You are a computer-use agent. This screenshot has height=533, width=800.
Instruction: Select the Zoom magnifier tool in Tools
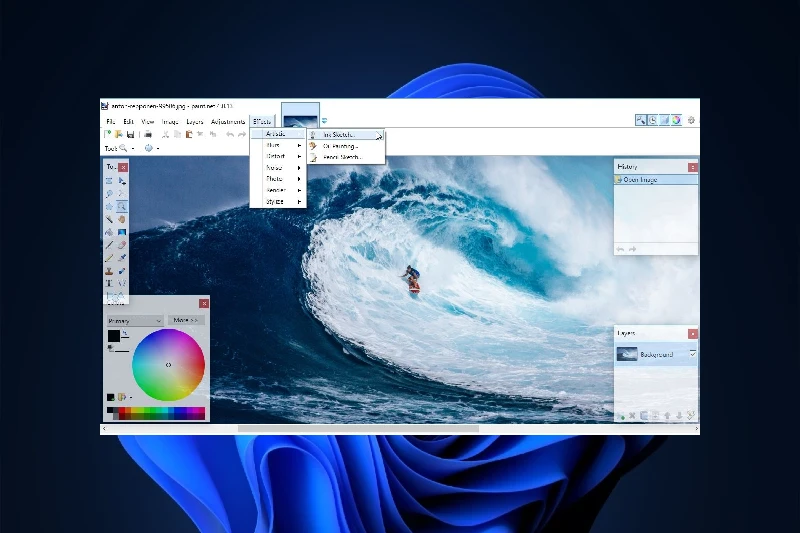tap(121, 207)
